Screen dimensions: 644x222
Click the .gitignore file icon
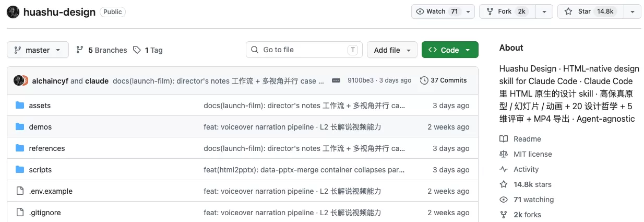(x=20, y=213)
